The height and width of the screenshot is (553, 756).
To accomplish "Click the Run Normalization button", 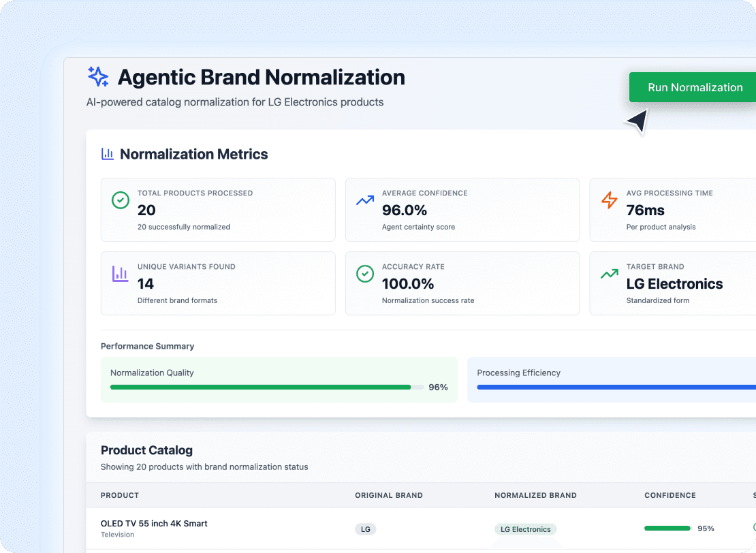I will tap(693, 87).
